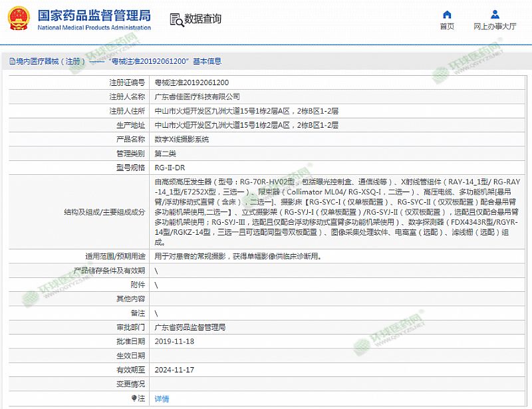The height and width of the screenshot is (409, 532).
Task: Click the approval department 广东省药品监督管理局
Action: point(190,327)
